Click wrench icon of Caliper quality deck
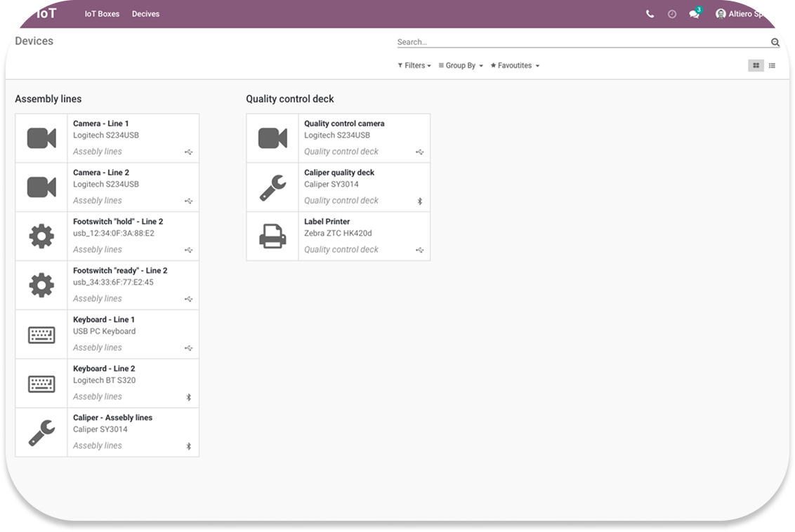 pyautogui.click(x=272, y=187)
